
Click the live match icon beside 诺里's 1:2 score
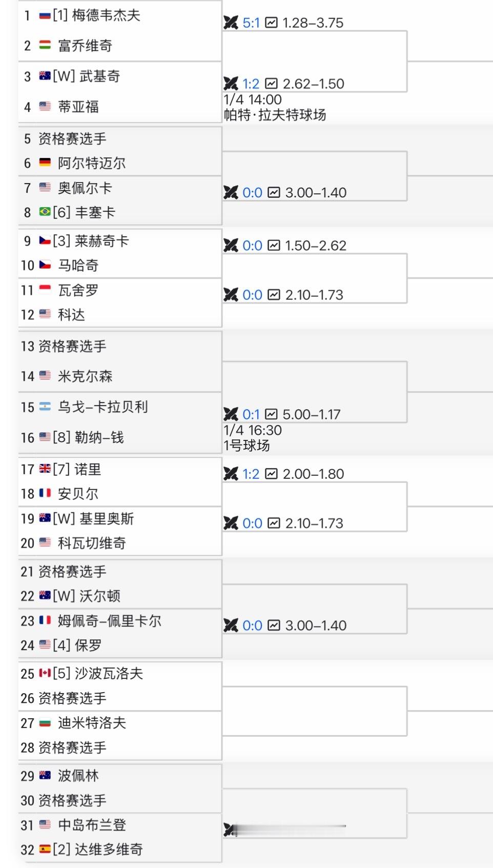229,474
